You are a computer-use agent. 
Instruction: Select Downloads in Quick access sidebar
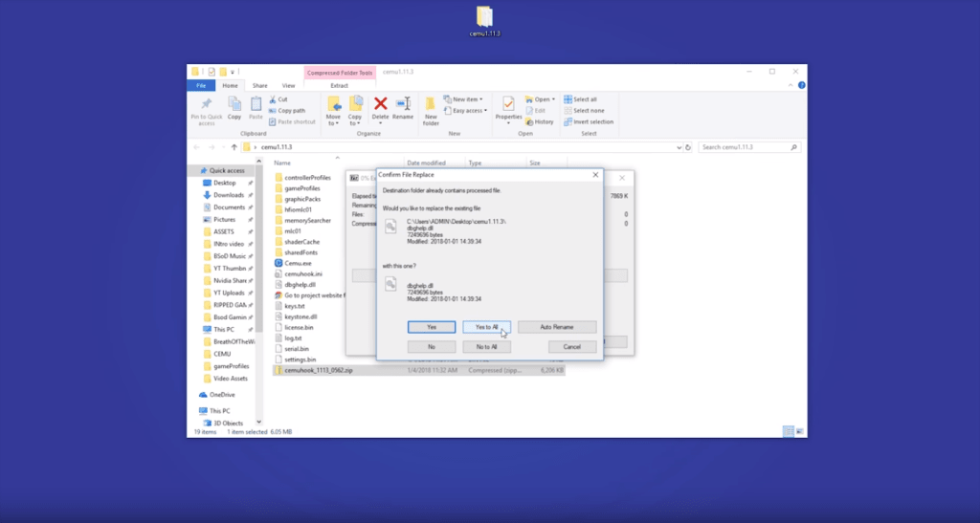pyautogui.click(x=228, y=195)
